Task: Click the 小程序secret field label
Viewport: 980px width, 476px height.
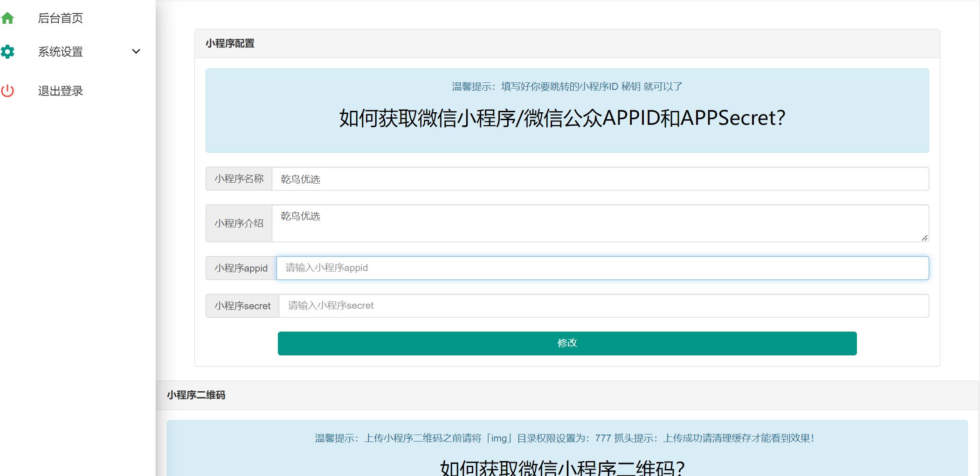Action: tap(242, 306)
